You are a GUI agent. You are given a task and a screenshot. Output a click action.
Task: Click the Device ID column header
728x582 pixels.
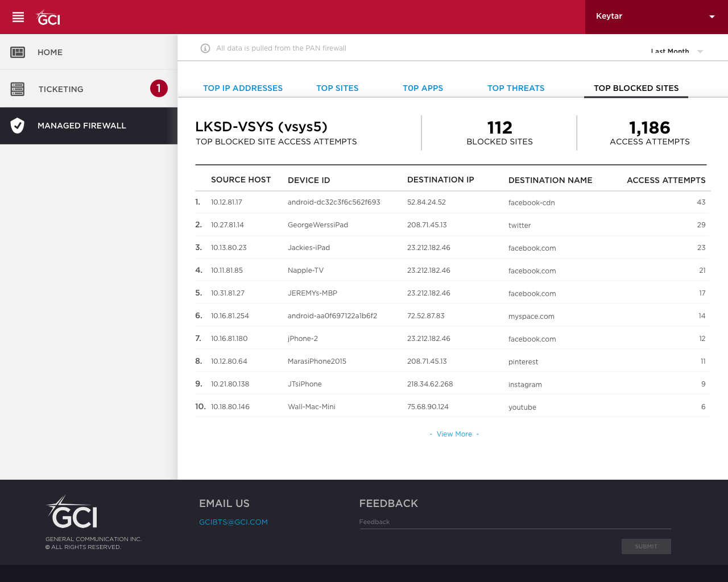(x=309, y=180)
